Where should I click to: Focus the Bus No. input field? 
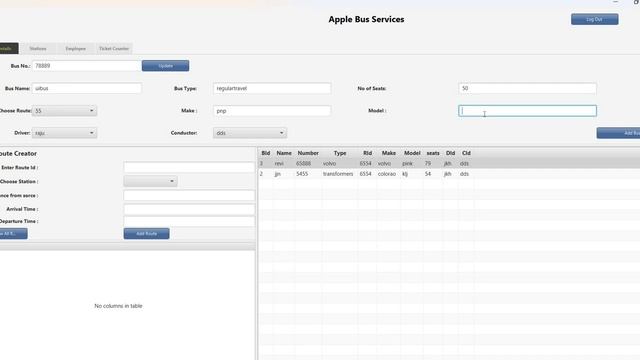pos(87,66)
